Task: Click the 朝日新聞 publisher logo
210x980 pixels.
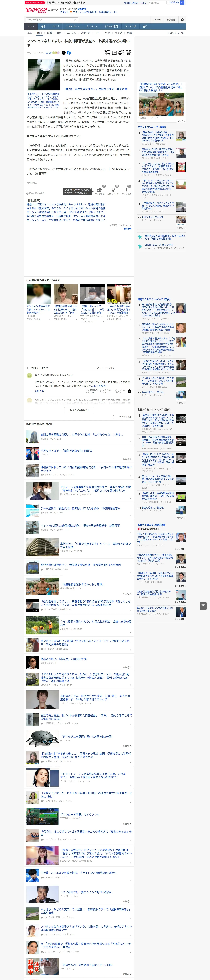Action: click(117, 53)
